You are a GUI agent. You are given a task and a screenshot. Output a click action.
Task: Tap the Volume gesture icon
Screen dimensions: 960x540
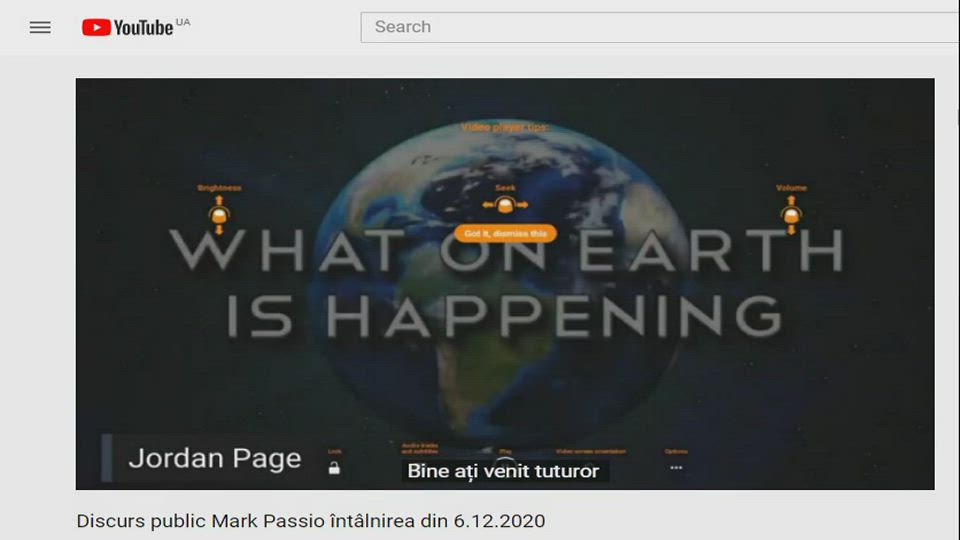pos(791,214)
